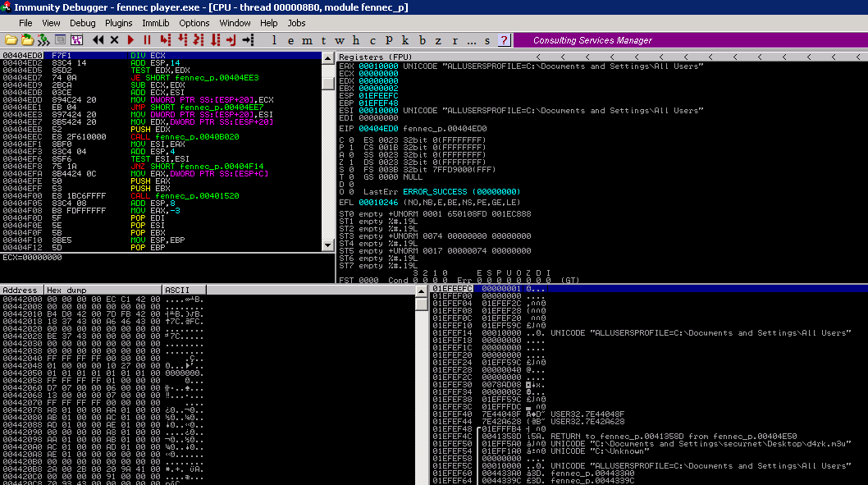Open the File menu
Image resolution: width=868 pixels, height=485 pixels.
(x=25, y=23)
